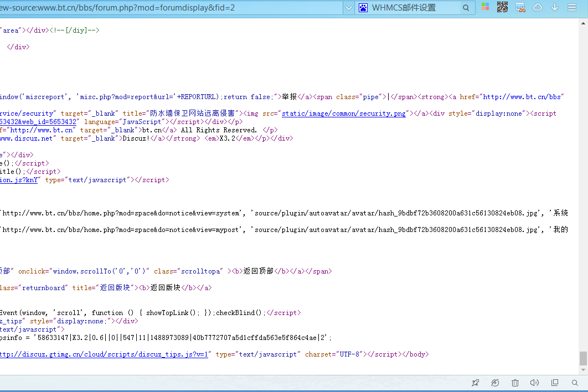
Task: Click the home.php?mod=space&do=notice&view=system URL
Action: point(120,213)
